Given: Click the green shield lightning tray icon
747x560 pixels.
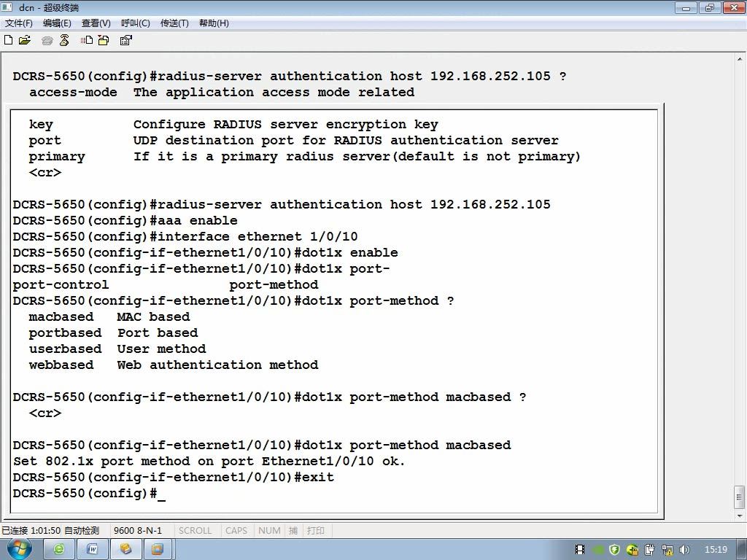Looking at the screenshot, I should point(614,550).
